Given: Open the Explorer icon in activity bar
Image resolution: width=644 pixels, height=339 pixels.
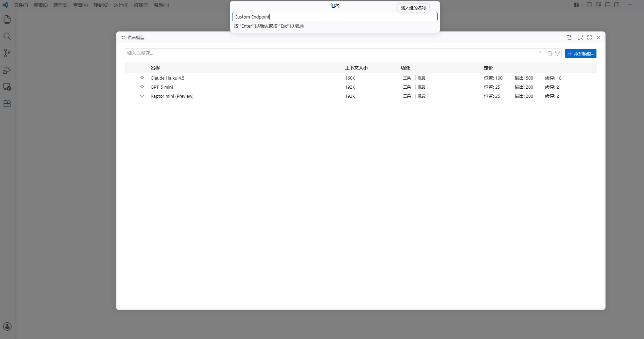Looking at the screenshot, I should [7, 20].
